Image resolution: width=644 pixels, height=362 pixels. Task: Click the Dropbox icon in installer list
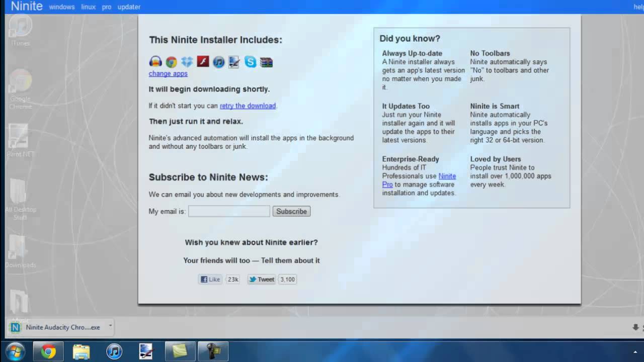[x=187, y=62]
